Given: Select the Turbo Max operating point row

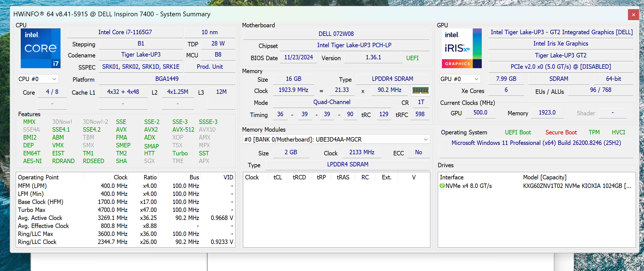Looking at the screenshot, I should click(126, 210).
